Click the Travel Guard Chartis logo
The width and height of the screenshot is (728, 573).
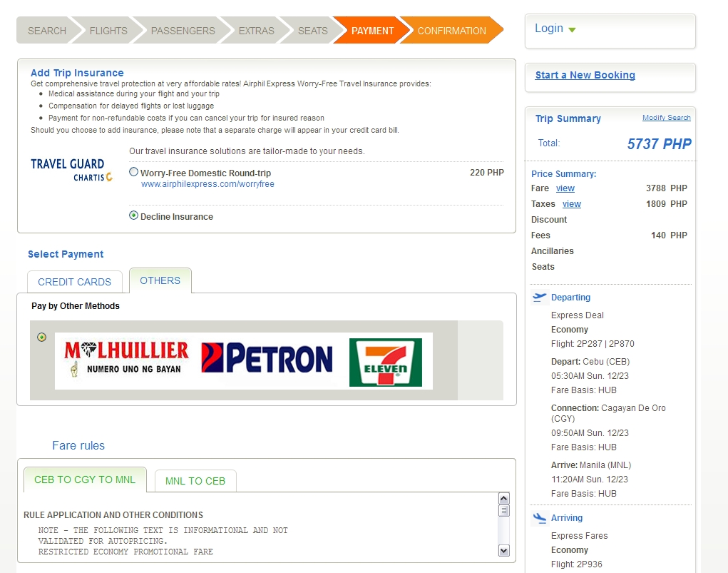click(72, 170)
